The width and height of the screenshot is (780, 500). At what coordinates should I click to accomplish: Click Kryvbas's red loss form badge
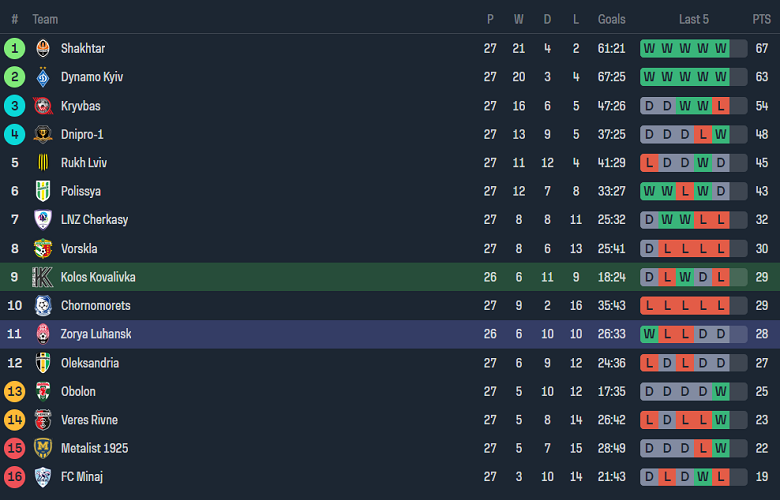[721, 106]
